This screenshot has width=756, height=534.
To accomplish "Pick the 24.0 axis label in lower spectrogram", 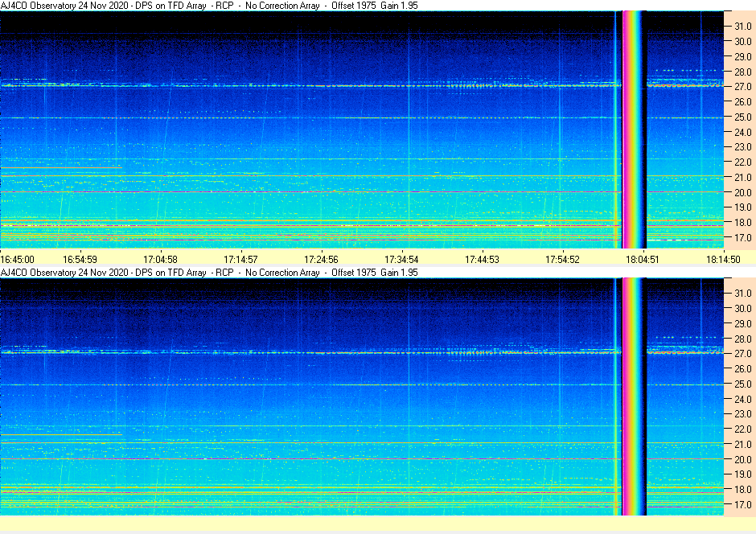I will (x=743, y=399).
